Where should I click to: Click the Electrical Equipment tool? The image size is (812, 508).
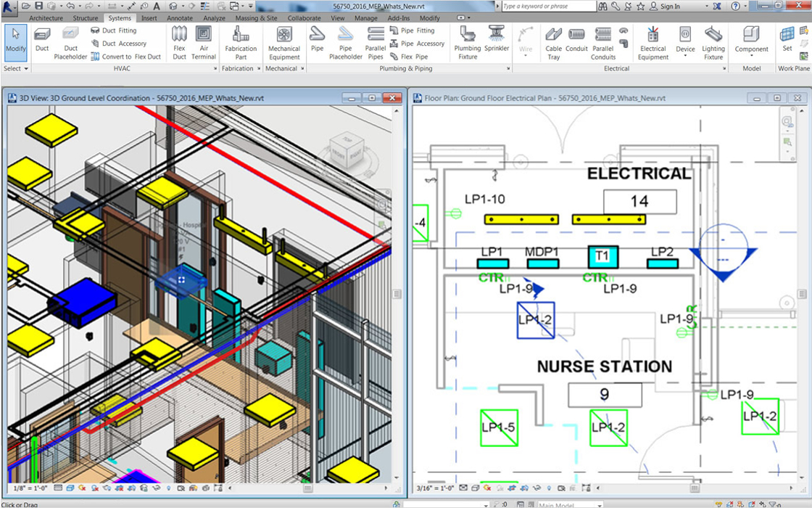653,42
